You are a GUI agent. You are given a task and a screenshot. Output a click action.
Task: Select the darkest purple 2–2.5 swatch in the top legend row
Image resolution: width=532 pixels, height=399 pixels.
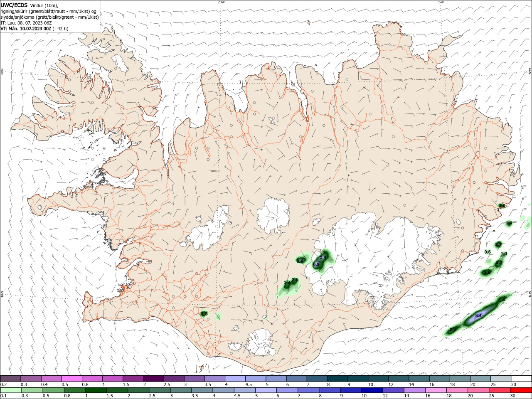pyautogui.click(x=153, y=379)
